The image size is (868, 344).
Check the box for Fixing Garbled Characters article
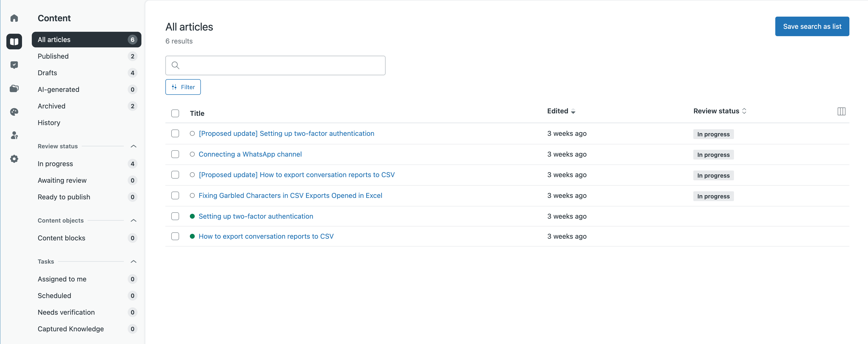click(x=175, y=195)
